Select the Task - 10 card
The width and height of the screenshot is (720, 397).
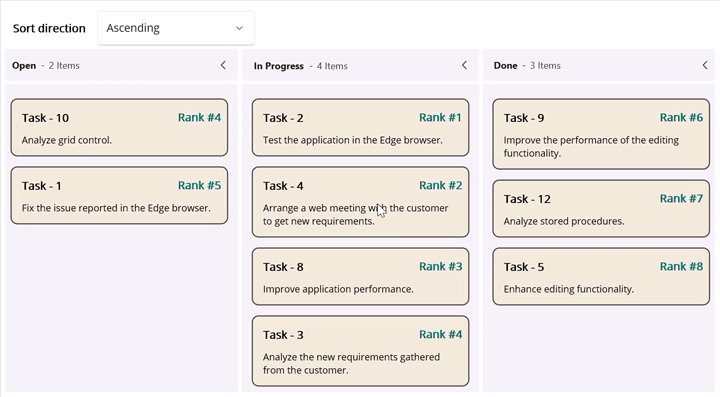point(119,128)
